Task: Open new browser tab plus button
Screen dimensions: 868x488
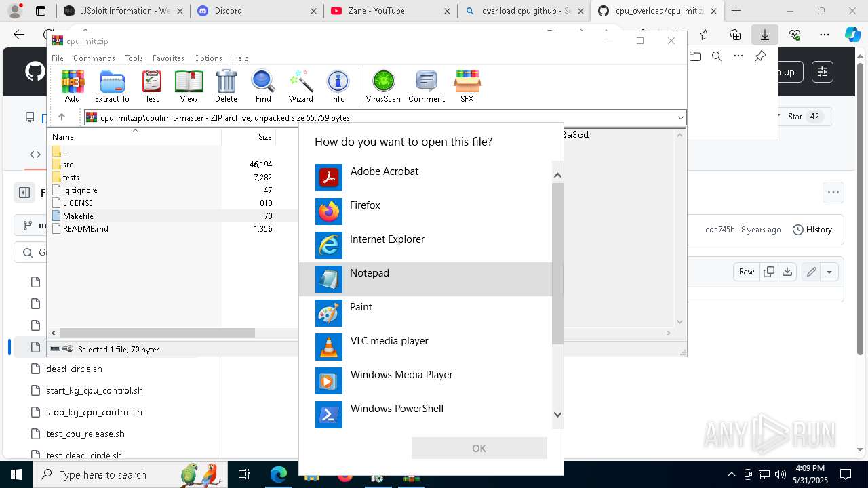Action: (x=736, y=11)
